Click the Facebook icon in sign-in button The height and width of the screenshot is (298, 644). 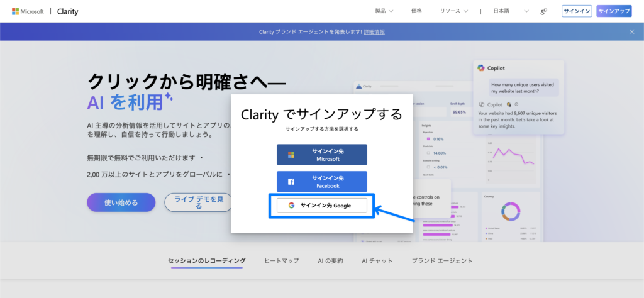click(x=291, y=182)
